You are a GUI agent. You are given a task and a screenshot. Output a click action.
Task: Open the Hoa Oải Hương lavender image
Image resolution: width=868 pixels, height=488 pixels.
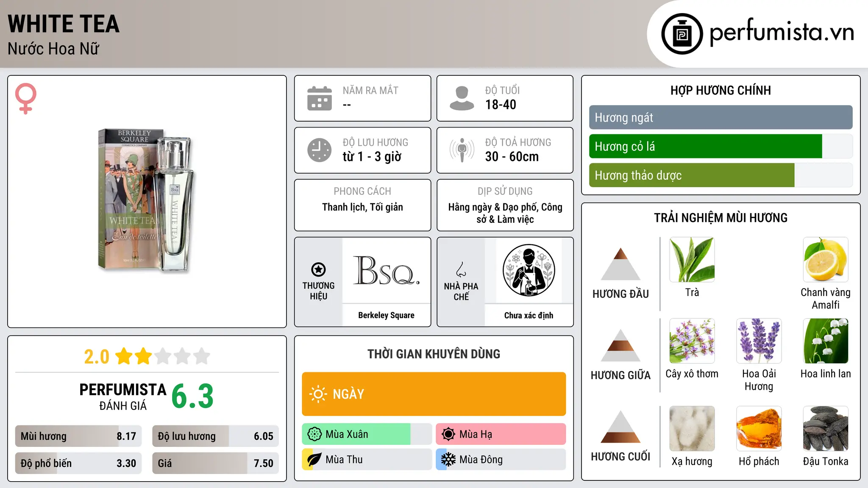tap(759, 341)
